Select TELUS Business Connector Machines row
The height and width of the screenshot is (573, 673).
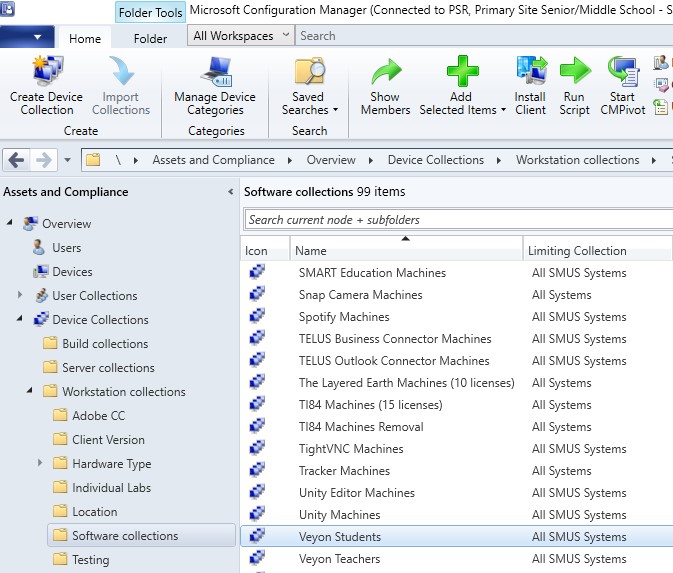point(456,339)
